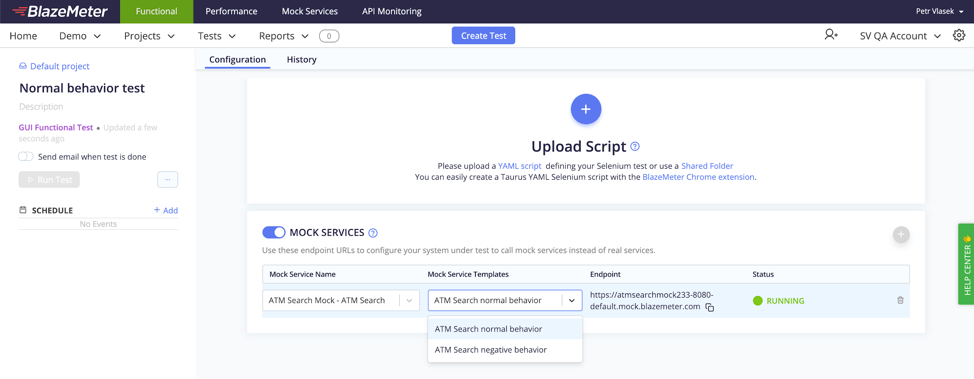Open the Petr Vlasek user menu
Viewport: 974px width, 379px height.
click(x=940, y=11)
